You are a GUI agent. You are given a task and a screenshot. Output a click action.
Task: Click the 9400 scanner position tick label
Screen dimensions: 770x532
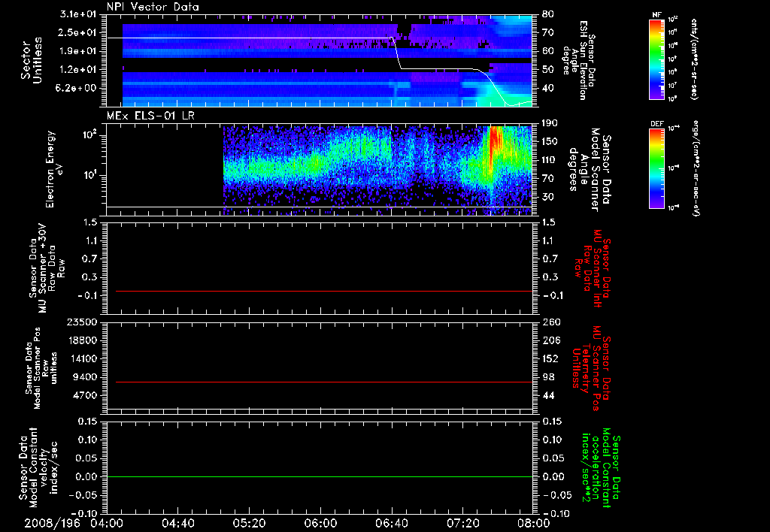86,377
